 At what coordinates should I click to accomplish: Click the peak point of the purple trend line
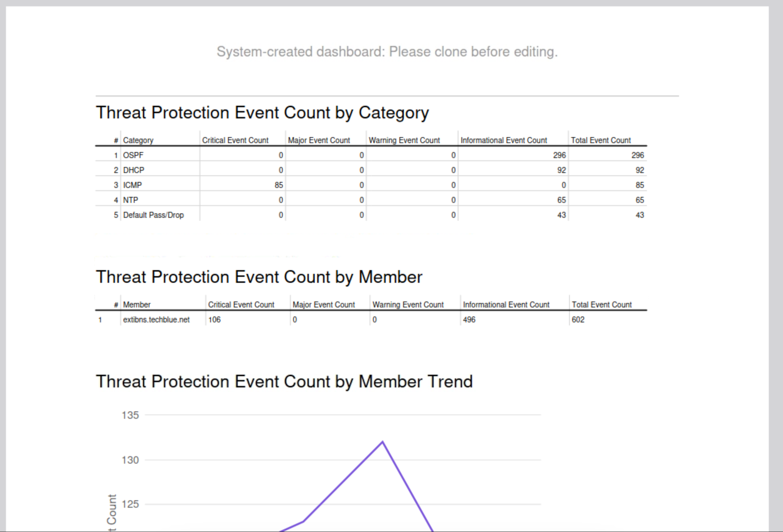382,442
